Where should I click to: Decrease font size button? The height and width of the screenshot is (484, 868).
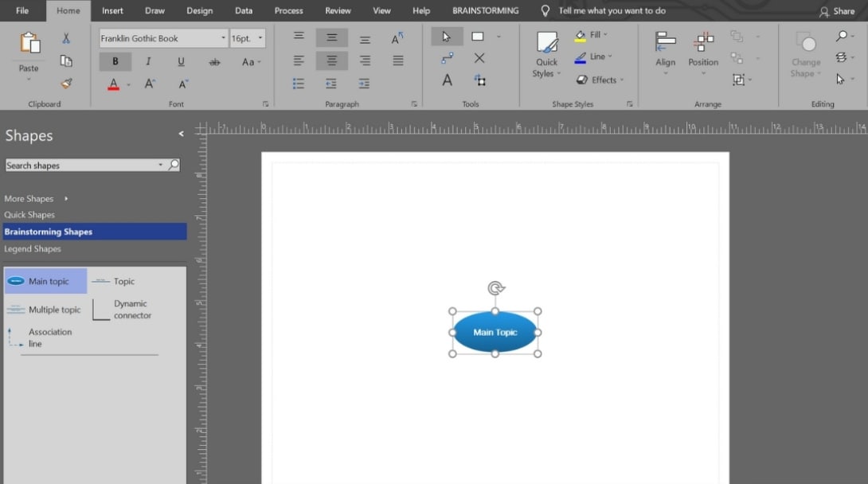pyautogui.click(x=182, y=84)
